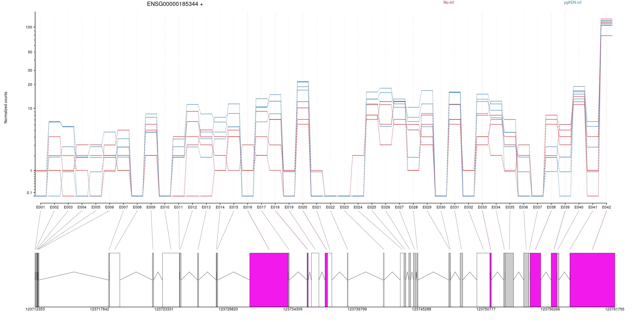Click exon label E025
644x322 pixels.
pos(372,207)
